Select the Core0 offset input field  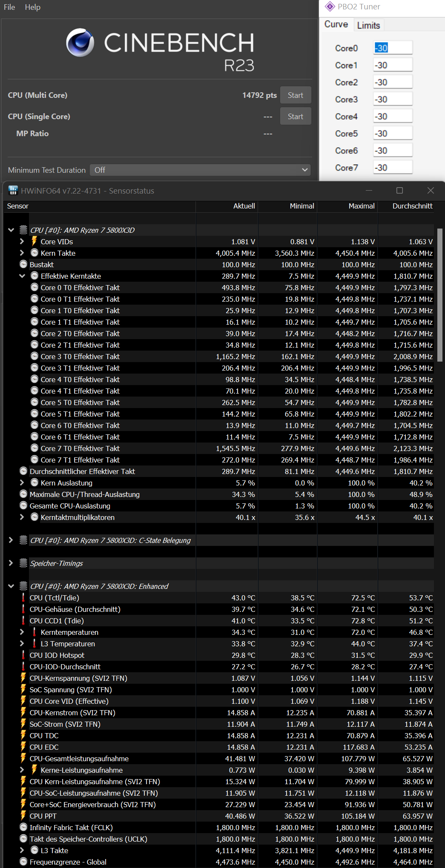(393, 48)
